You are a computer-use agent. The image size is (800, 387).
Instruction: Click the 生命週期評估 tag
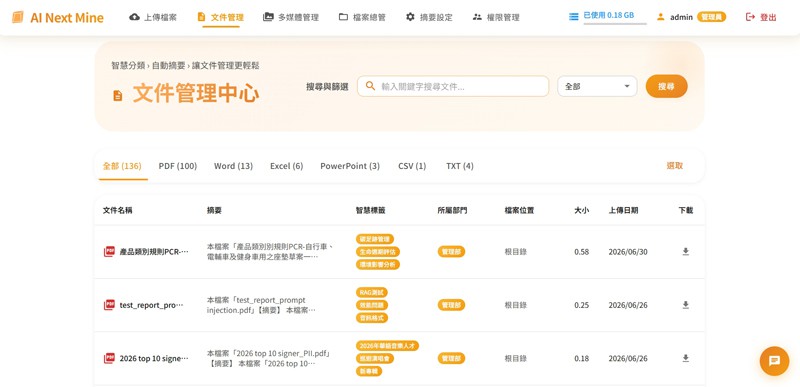[x=378, y=252]
